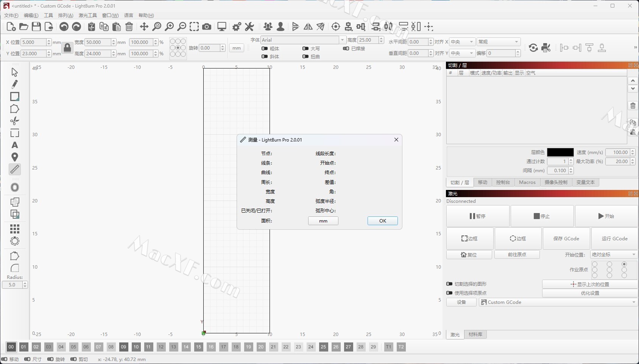Choose the Text tool (A icon)
This screenshot has height=364, width=639.
[x=15, y=145]
